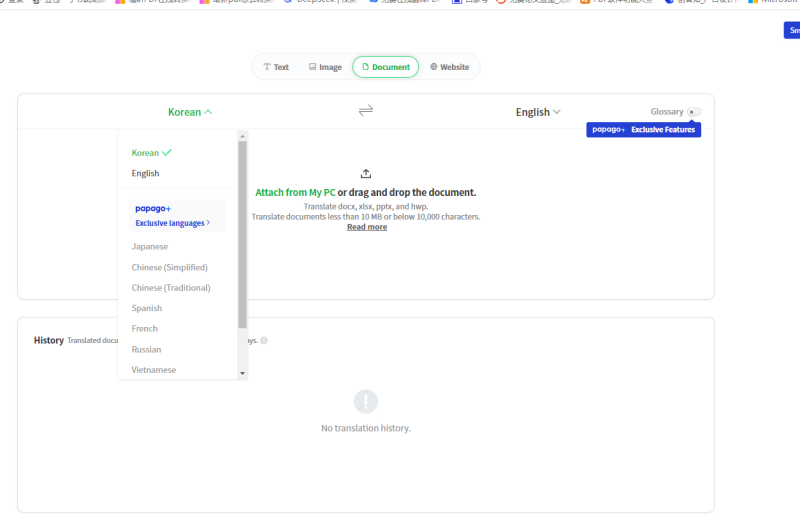The image size is (800, 516).
Task: Click the scrollbar down arrow in language list
Action: [242, 373]
